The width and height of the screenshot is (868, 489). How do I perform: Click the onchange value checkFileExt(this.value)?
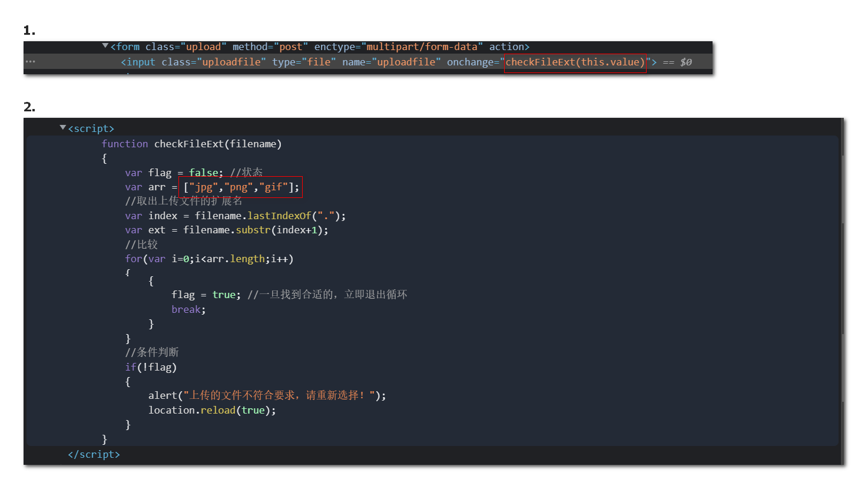(575, 62)
